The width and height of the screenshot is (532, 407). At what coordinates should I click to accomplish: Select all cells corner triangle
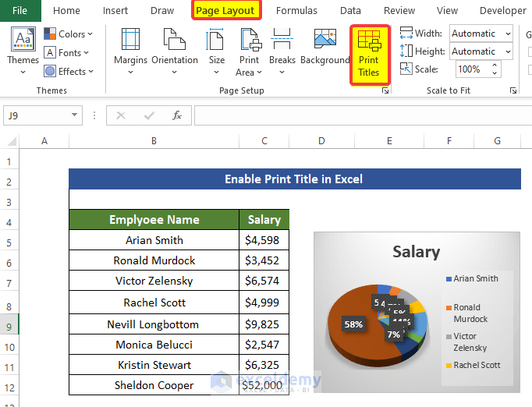coord(11,141)
